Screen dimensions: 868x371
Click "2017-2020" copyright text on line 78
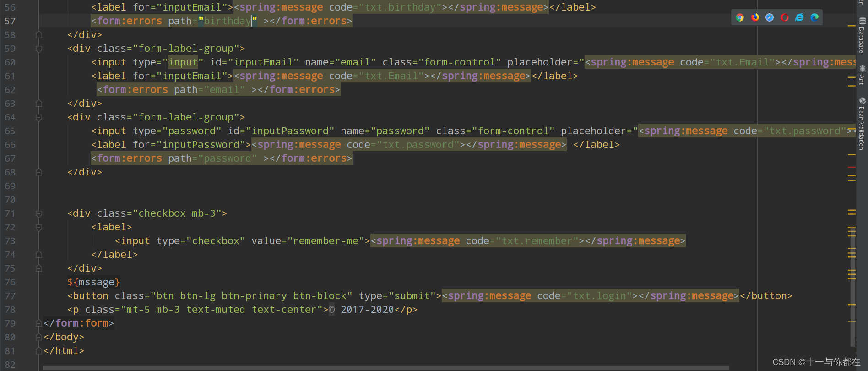[367, 310]
